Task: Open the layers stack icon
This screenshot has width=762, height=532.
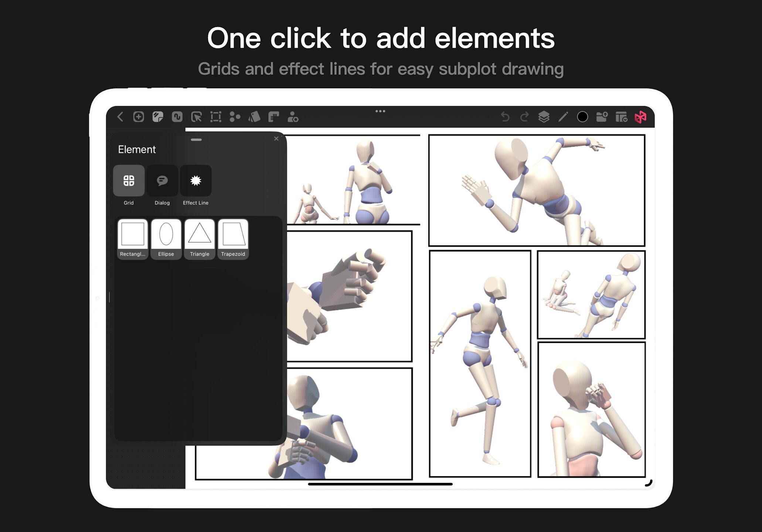Action: pyautogui.click(x=544, y=117)
